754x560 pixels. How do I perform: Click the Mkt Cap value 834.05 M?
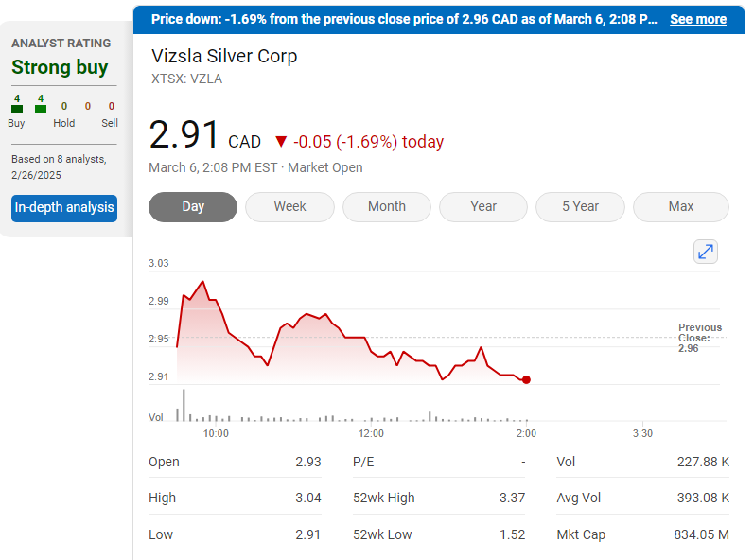pyautogui.click(x=701, y=534)
